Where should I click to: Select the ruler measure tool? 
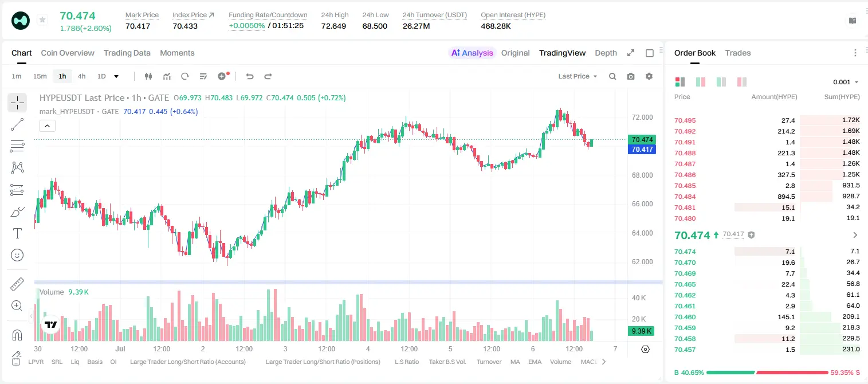pyautogui.click(x=17, y=284)
